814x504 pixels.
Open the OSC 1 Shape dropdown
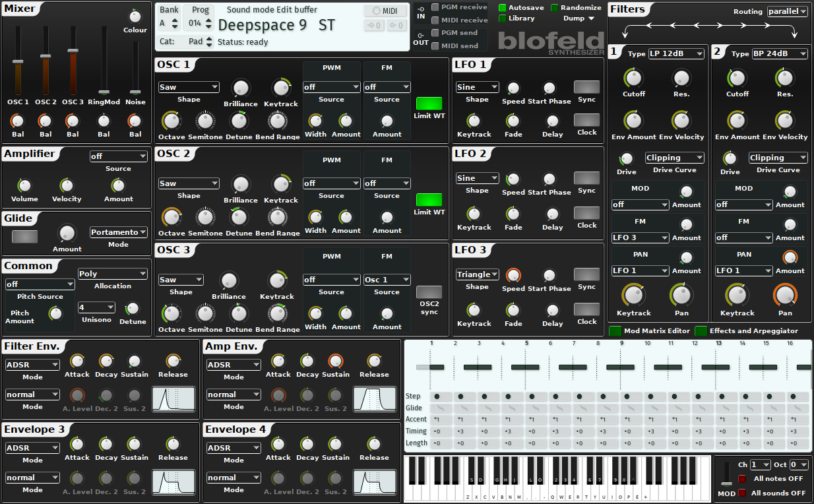pos(189,87)
